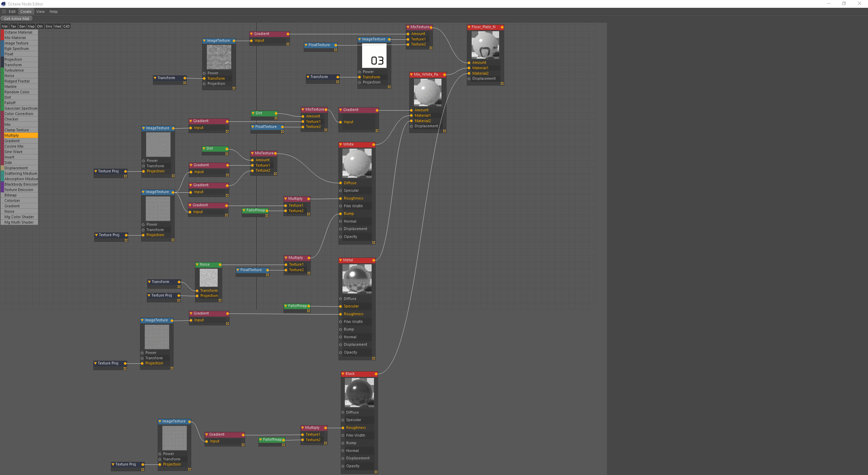Screen dimensions: 868x475
Task: Click the Noise node preview thumbnail
Action: click(x=209, y=278)
